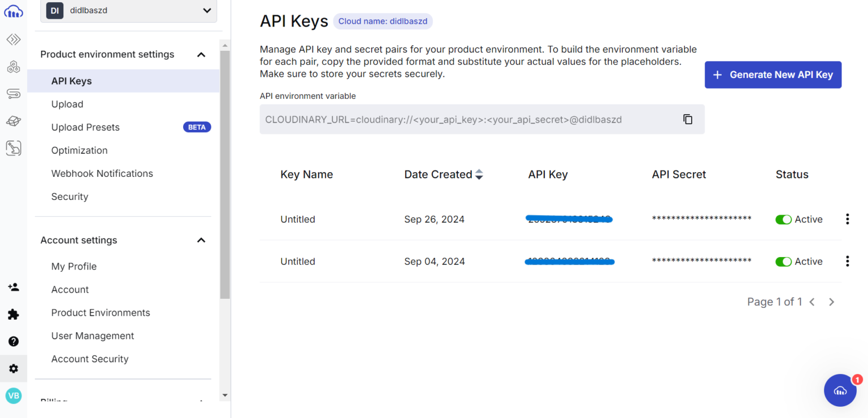Click the Cloudinary logo icon

click(14, 10)
